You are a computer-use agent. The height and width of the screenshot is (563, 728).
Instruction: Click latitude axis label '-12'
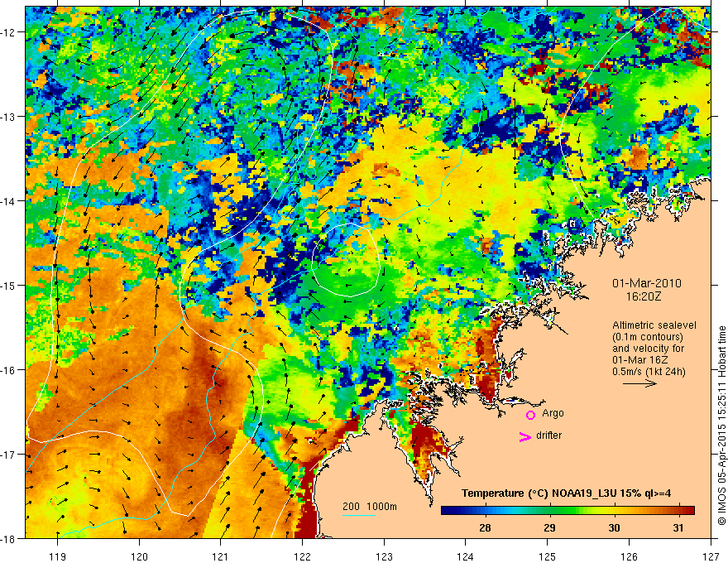point(9,32)
